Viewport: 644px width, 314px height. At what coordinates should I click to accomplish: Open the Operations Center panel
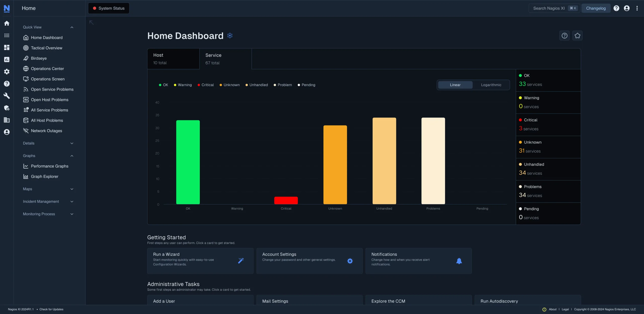click(x=47, y=69)
